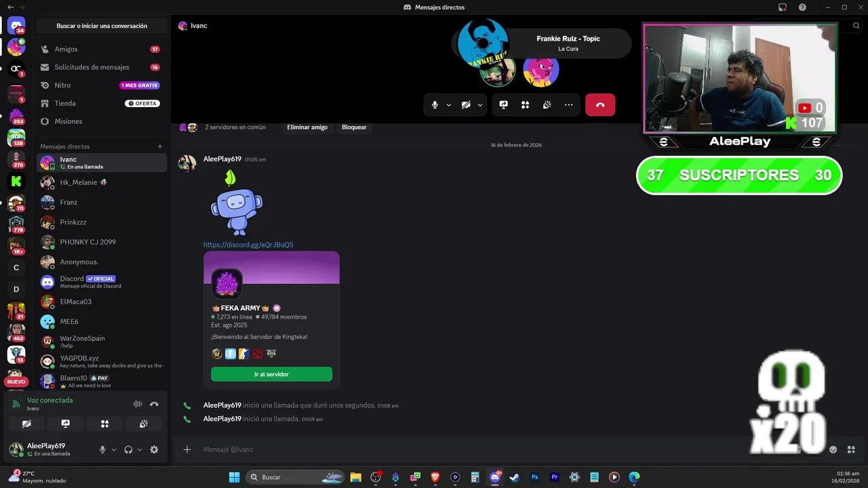
Task: Open Ivanc direct message
Action: pyautogui.click(x=102, y=163)
